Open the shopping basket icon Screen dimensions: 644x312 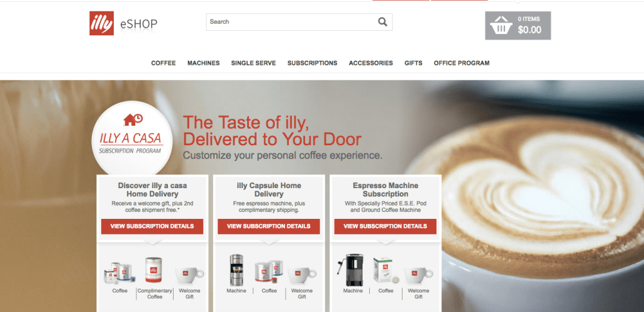click(x=501, y=25)
